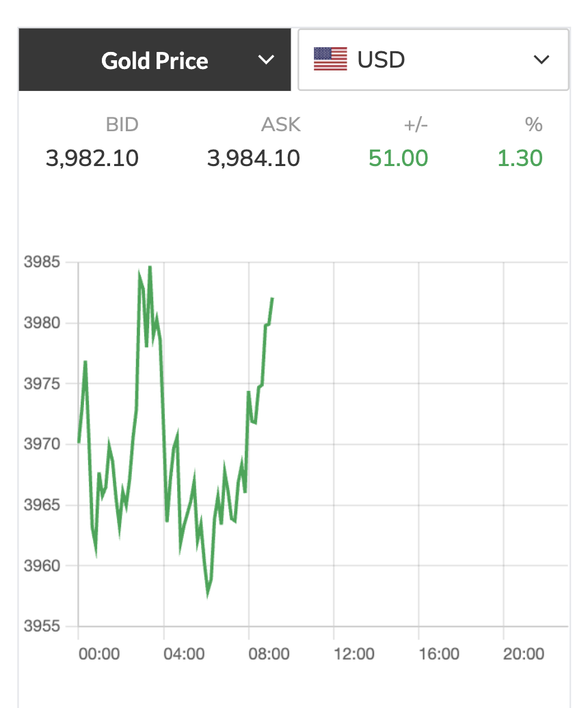Click the 08:00 time axis label
The width and height of the screenshot is (588, 708).
(x=269, y=655)
